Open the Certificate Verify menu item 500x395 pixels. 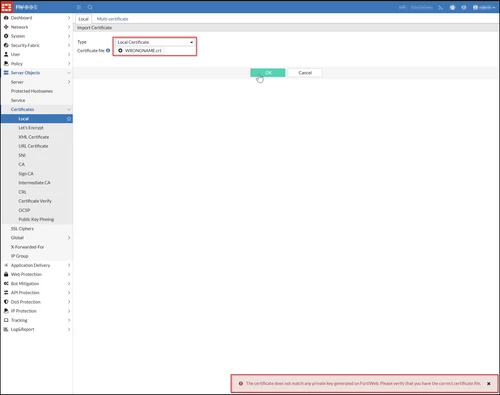click(35, 201)
